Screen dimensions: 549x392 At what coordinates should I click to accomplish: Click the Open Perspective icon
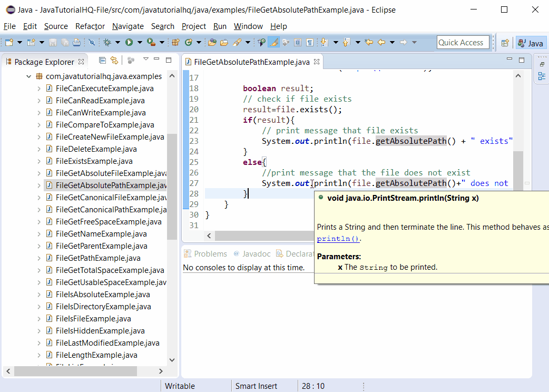point(505,43)
